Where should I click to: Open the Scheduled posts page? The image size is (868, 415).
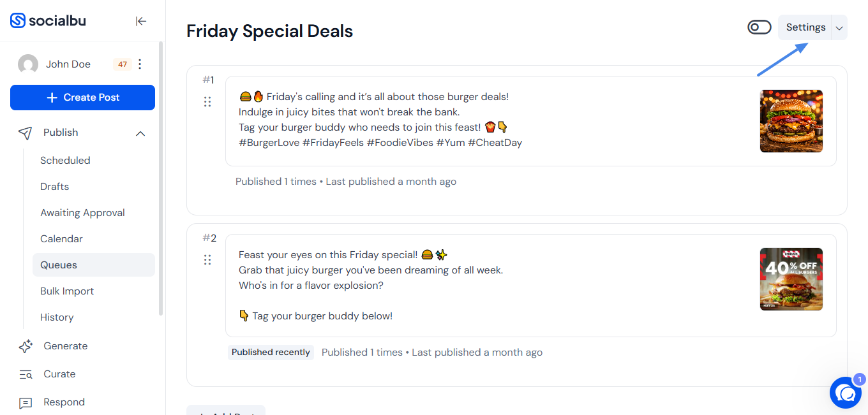65,161
